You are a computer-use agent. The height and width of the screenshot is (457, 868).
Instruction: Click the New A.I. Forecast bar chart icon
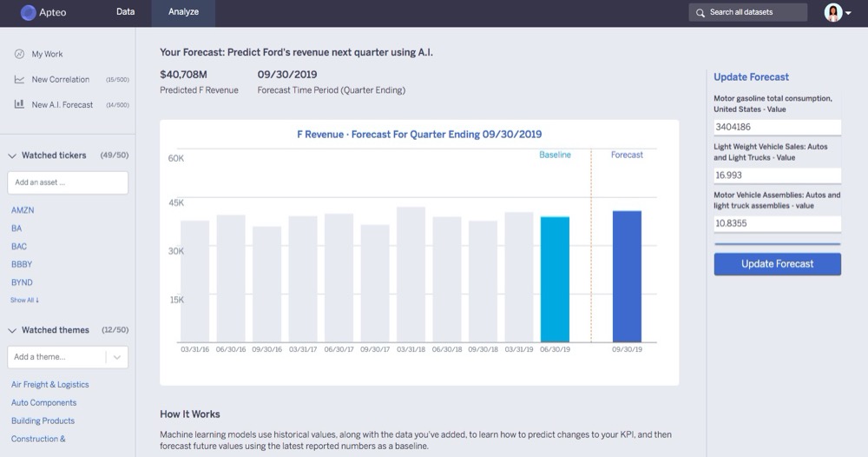point(19,104)
